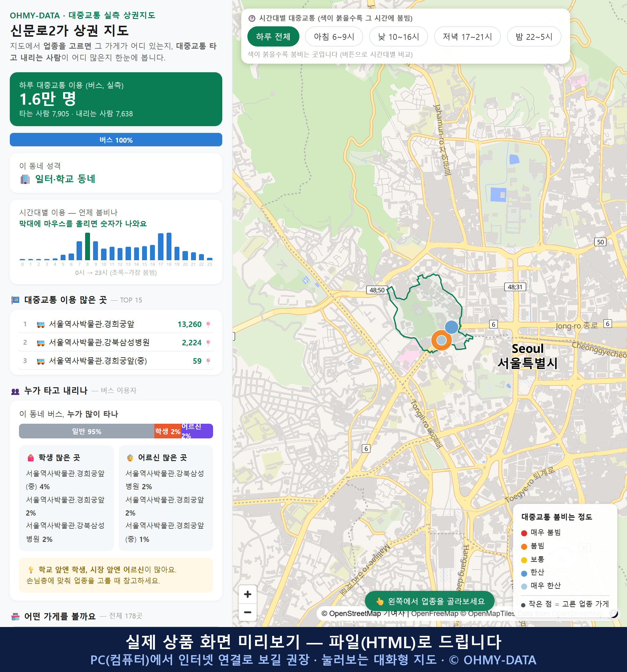Click the 48;31 route label on map
627x672 pixels.
[x=515, y=287]
